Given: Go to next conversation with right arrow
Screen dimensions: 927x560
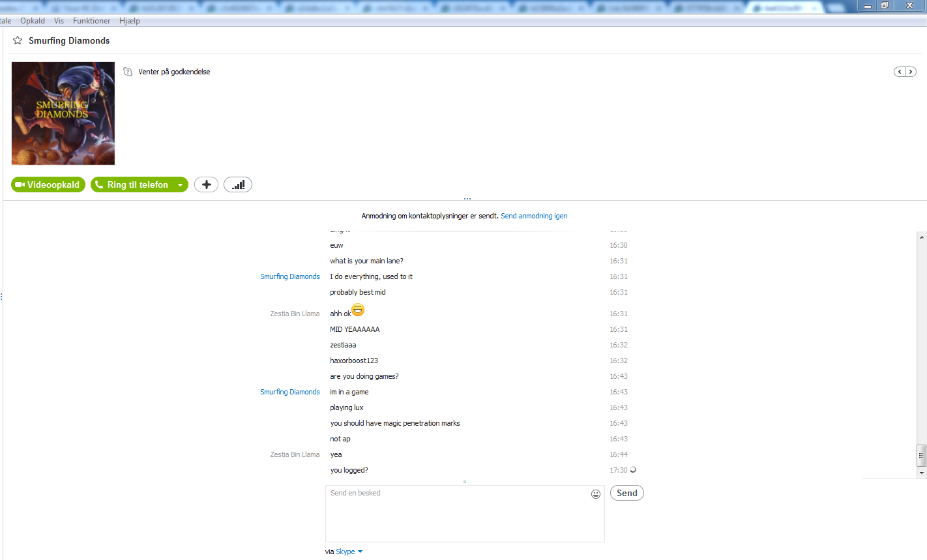Looking at the screenshot, I should click(x=911, y=72).
